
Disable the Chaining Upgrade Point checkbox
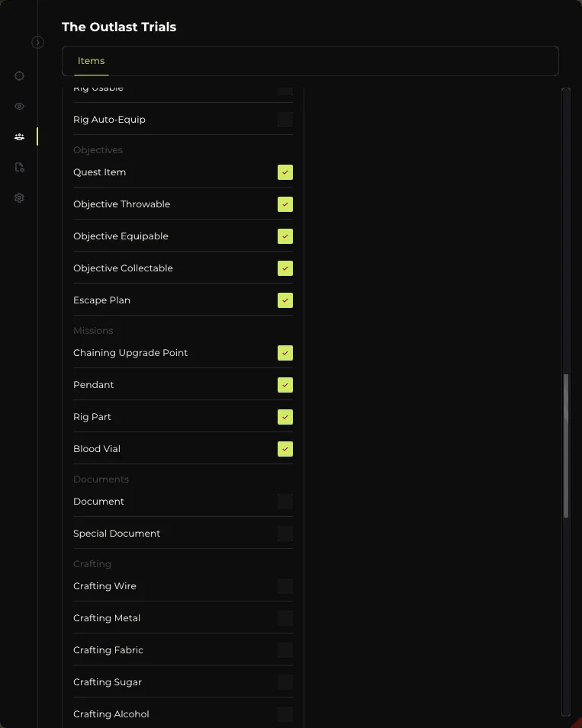(x=285, y=353)
